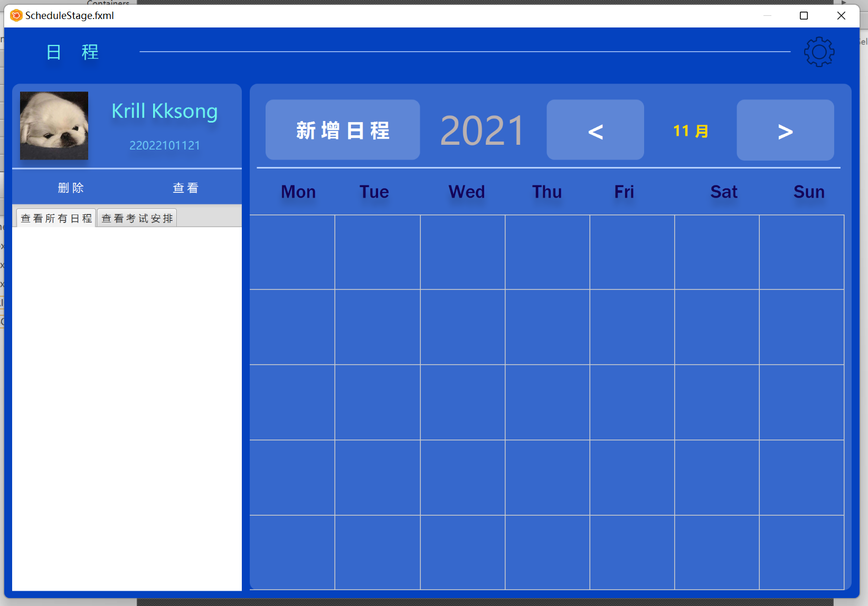Go to next month with > arrow
The height and width of the screenshot is (606, 868).
[x=785, y=130]
